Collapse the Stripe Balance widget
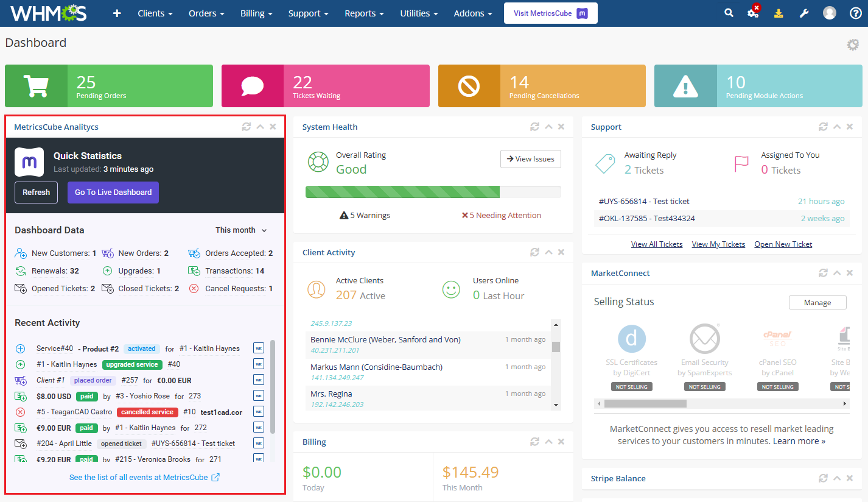Viewport: 868px width, 502px height. (837, 478)
